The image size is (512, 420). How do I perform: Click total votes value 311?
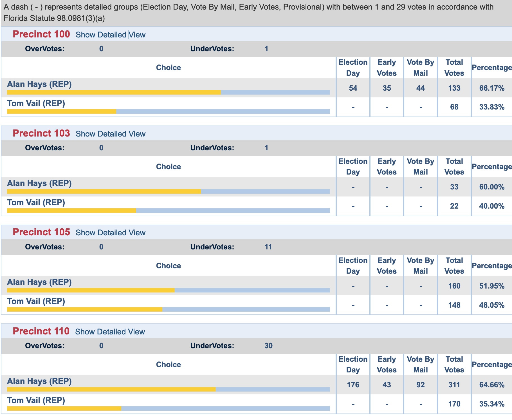454,385
